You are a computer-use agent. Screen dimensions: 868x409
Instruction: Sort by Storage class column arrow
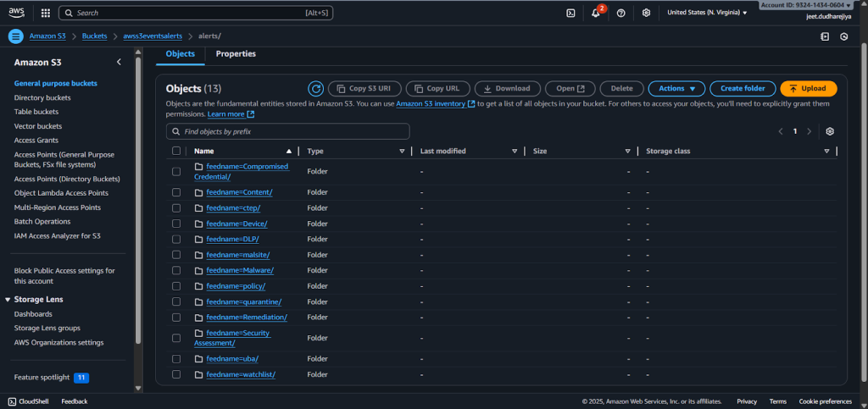click(826, 151)
